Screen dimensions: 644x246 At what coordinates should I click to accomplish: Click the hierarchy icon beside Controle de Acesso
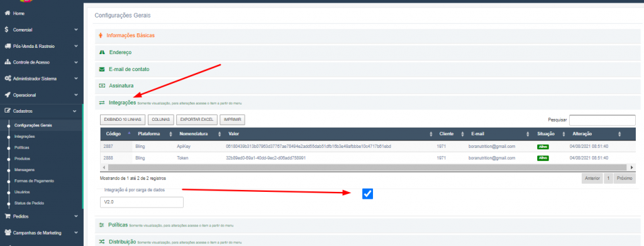7,62
